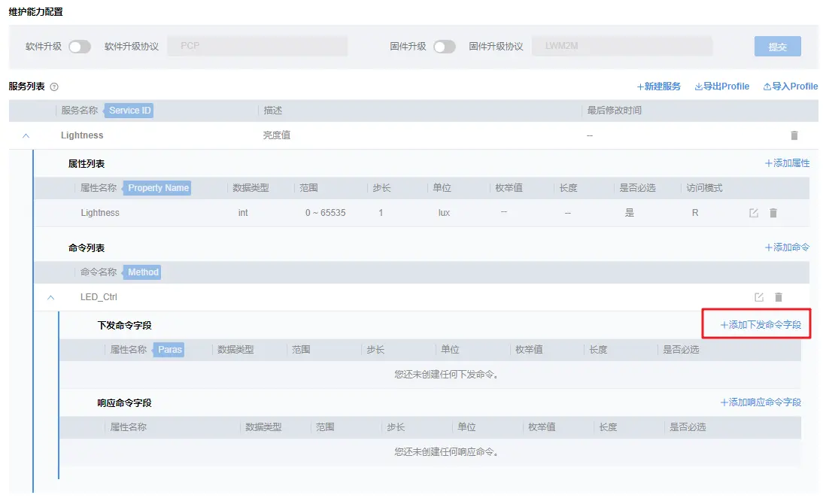Edit the Lightness property row

coord(754,213)
